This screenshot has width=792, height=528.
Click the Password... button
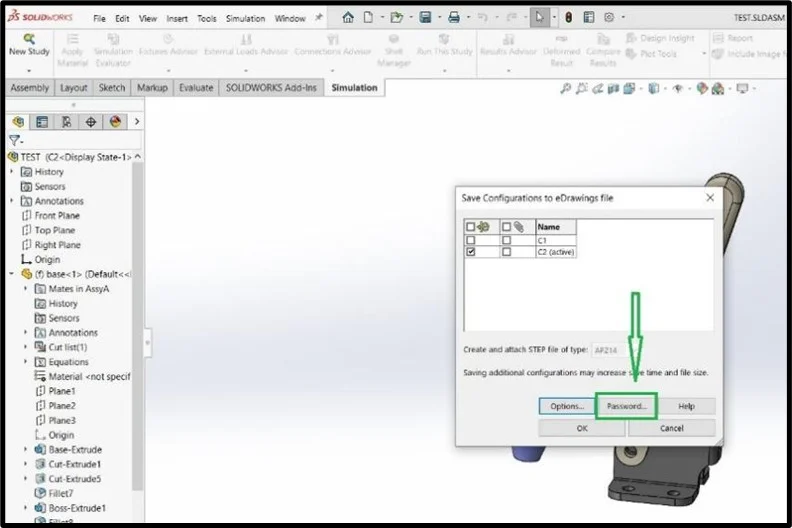(626, 406)
